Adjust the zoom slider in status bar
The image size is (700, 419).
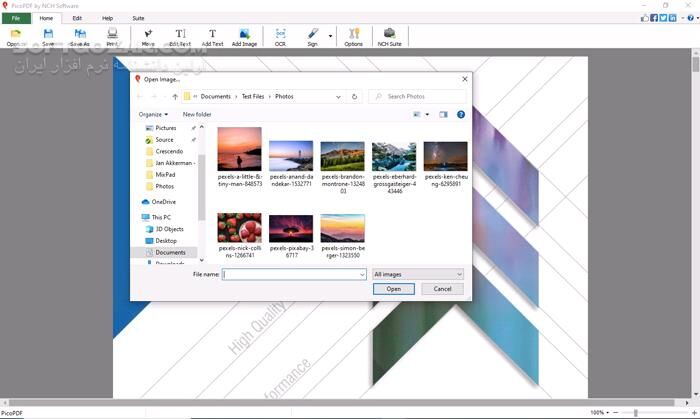pos(636,412)
